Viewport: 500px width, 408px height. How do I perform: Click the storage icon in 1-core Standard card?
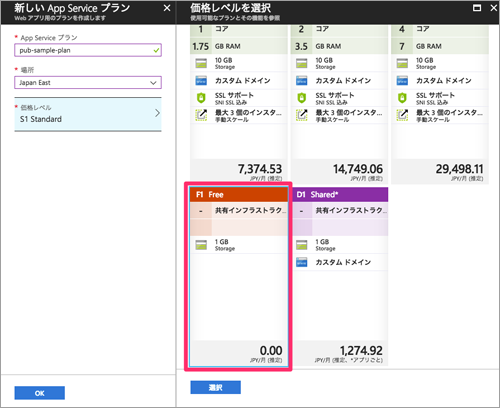201,63
